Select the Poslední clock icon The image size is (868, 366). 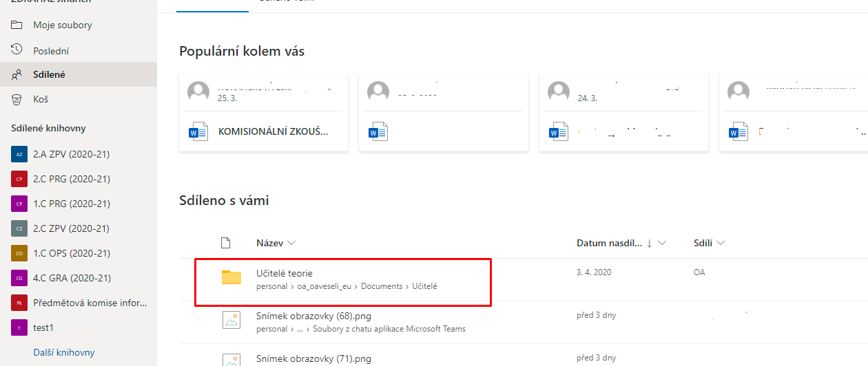[17, 50]
